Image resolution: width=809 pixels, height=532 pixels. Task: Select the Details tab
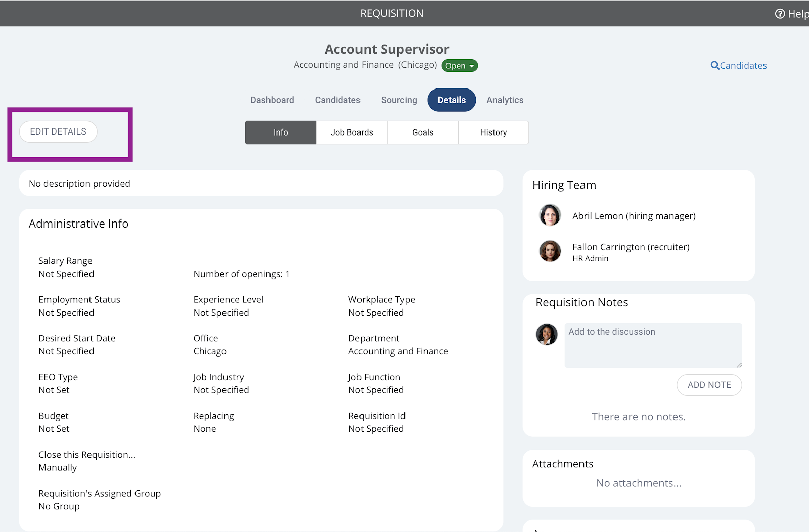point(452,100)
